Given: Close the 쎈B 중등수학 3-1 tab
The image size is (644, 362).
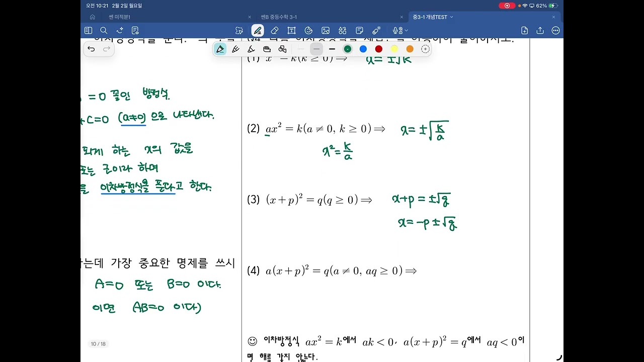Looking at the screenshot, I should (401, 17).
